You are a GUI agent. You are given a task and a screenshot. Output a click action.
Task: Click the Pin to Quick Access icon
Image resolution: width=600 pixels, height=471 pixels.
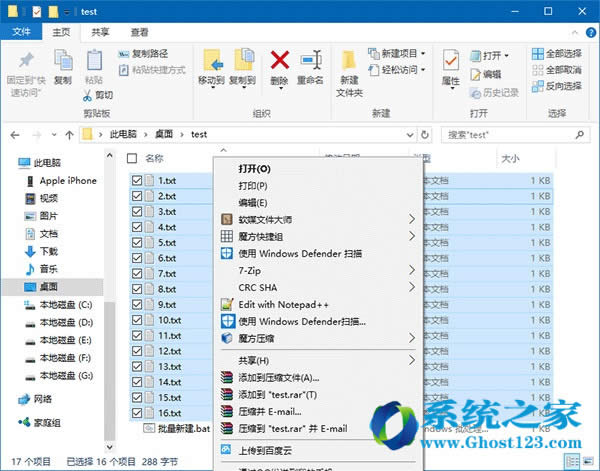(x=25, y=63)
